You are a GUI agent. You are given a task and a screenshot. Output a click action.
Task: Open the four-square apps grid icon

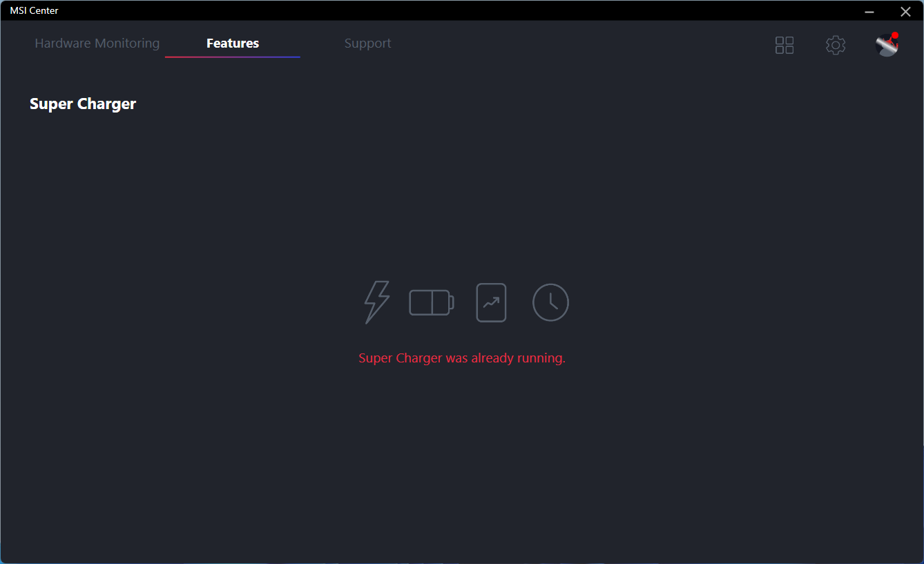785,46
